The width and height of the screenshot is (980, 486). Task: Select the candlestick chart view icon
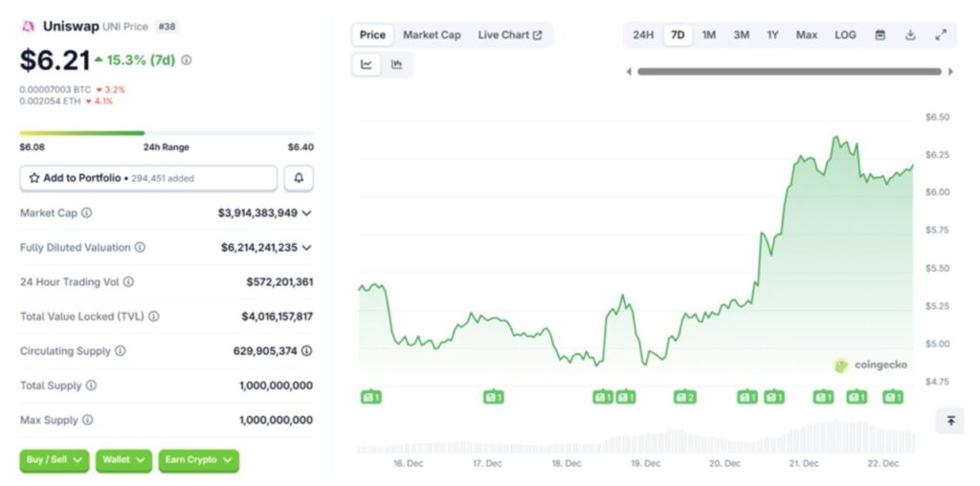click(396, 64)
